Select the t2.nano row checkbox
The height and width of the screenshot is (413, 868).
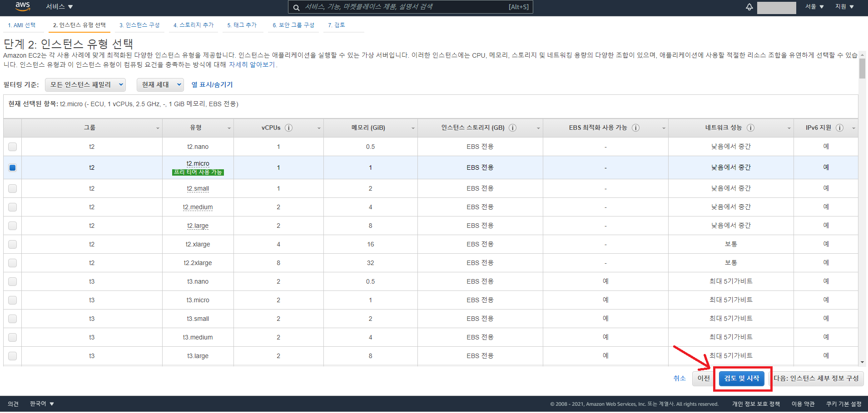click(x=13, y=147)
